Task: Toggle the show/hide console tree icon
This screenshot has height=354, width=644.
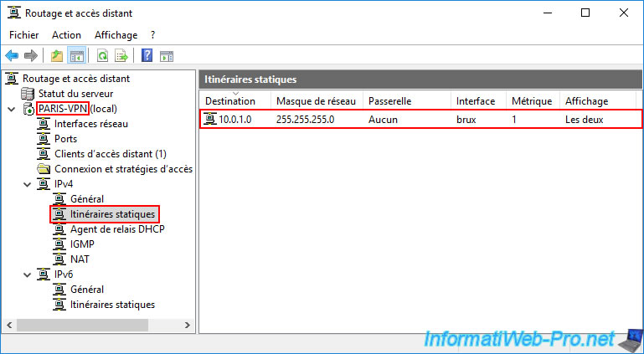Action: coord(76,56)
